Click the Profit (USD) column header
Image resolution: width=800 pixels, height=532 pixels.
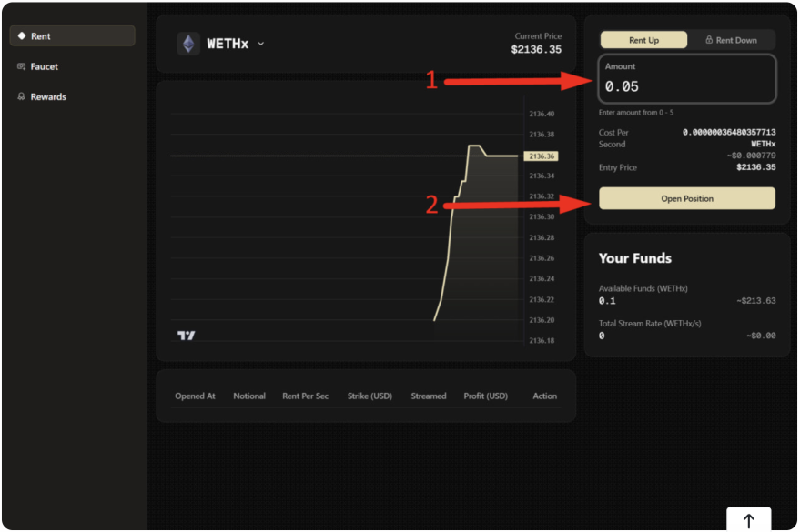tap(485, 396)
